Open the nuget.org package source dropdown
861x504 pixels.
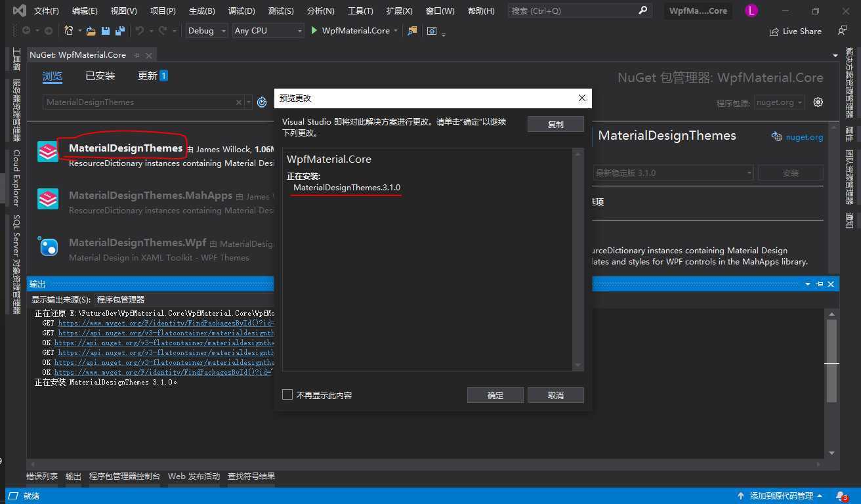point(779,102)
